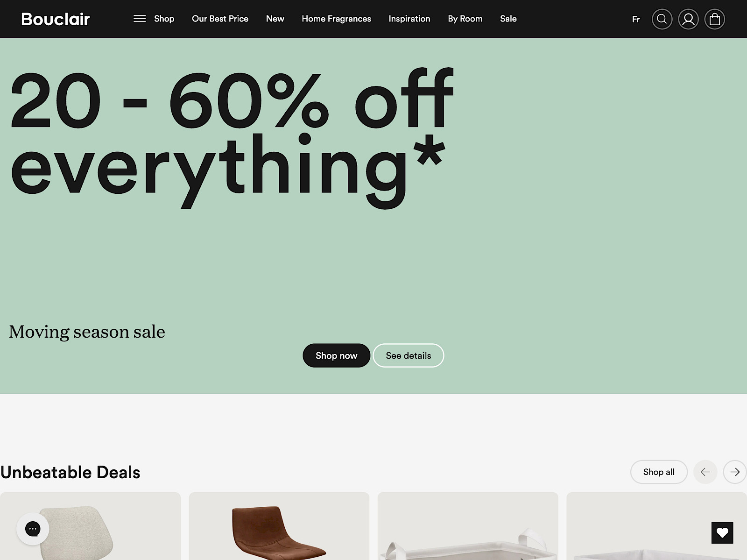Open the user account icon
The height and width of the screenshot is (560, 747).
(x=688, y=19)
